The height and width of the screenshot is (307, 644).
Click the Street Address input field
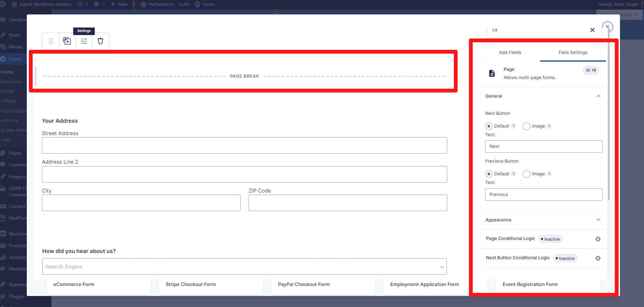(x=244, y=145)
